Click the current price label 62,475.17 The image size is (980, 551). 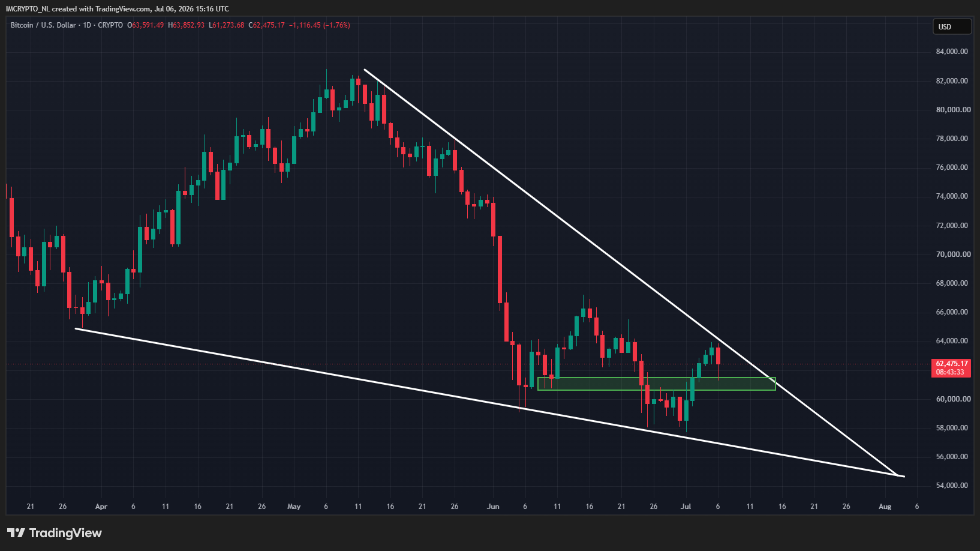pos(952,364)
